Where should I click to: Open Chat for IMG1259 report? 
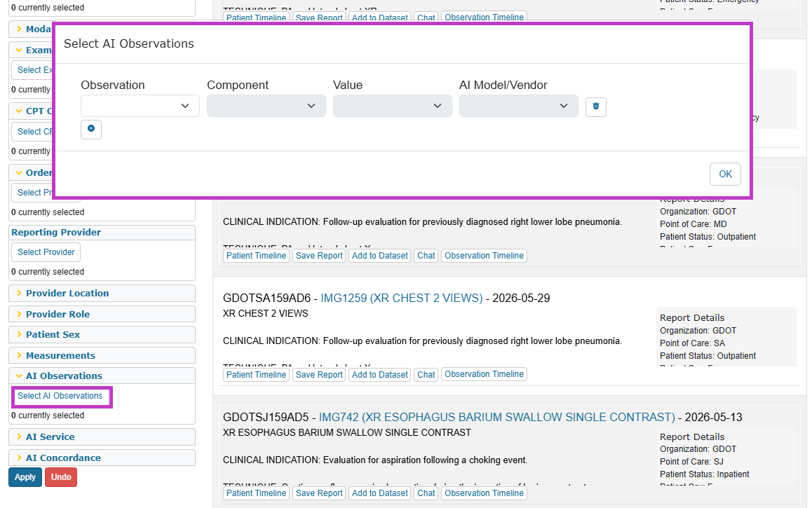click(426, 375)
